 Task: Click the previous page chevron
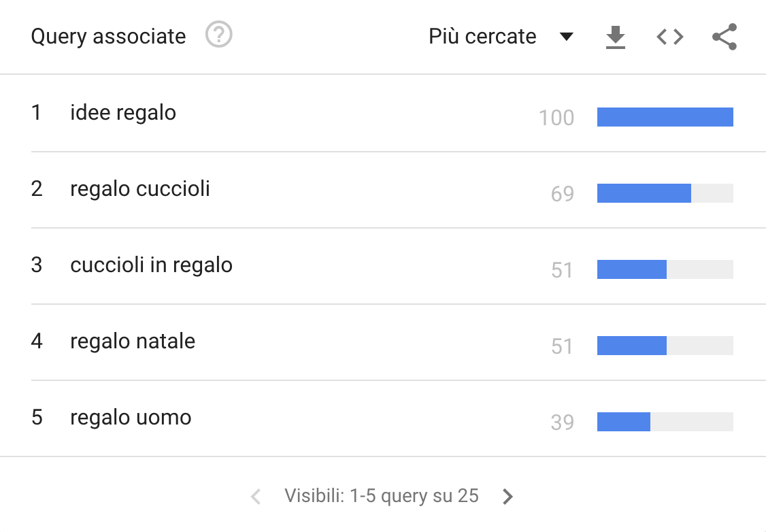coord(255,496)
